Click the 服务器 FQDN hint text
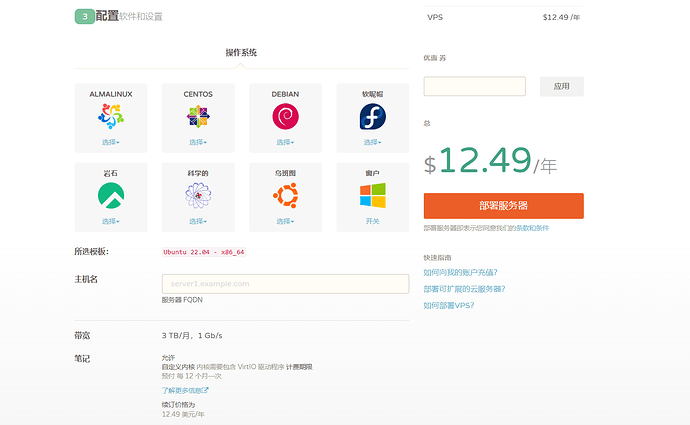This screenshot has height=425, width=690. pos(182,300)
